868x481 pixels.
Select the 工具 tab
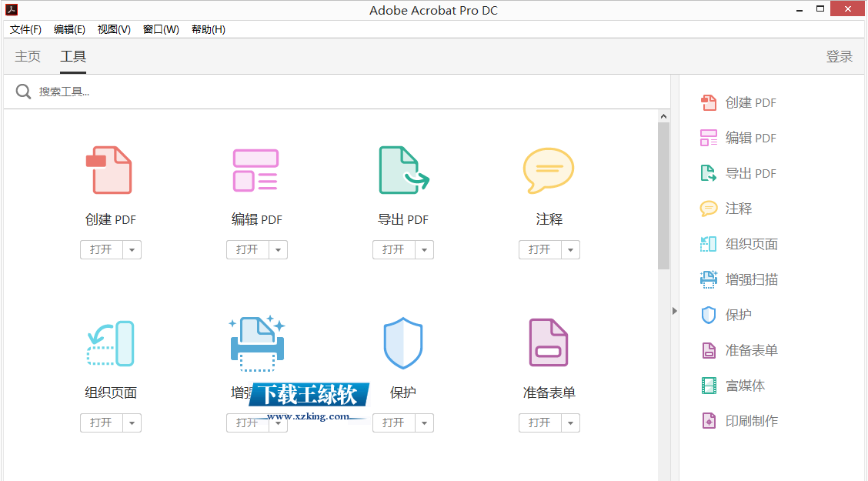(x=73, y=56)
